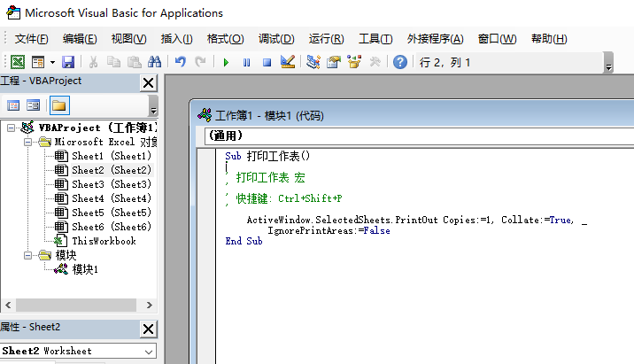Screen dimensions: 634x364
Task: Click the Find binoculars icon
Action: (154, 62)
